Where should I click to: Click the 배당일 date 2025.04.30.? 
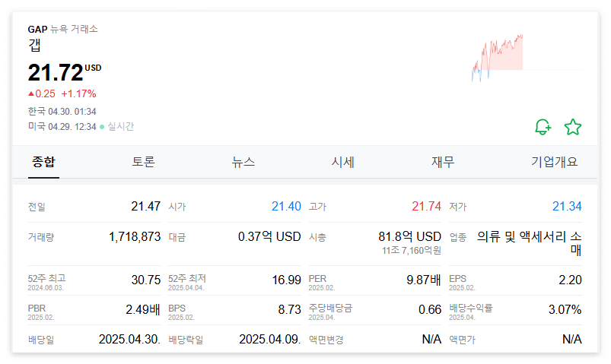pyautogui.click(x=129, y=339)
